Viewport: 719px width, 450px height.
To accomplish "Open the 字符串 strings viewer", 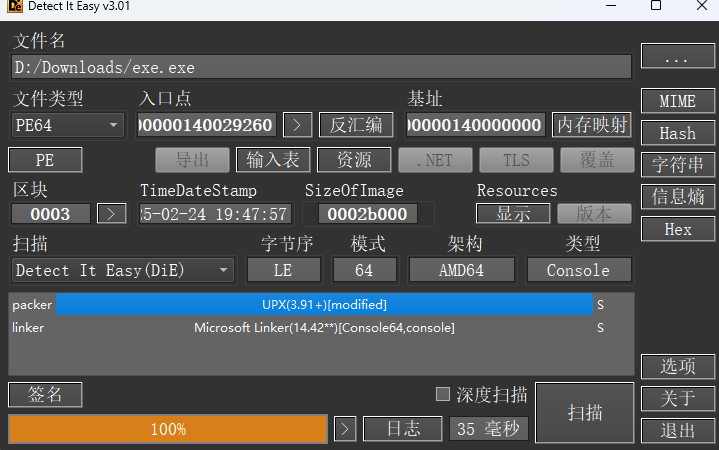I will click(677, 165).
